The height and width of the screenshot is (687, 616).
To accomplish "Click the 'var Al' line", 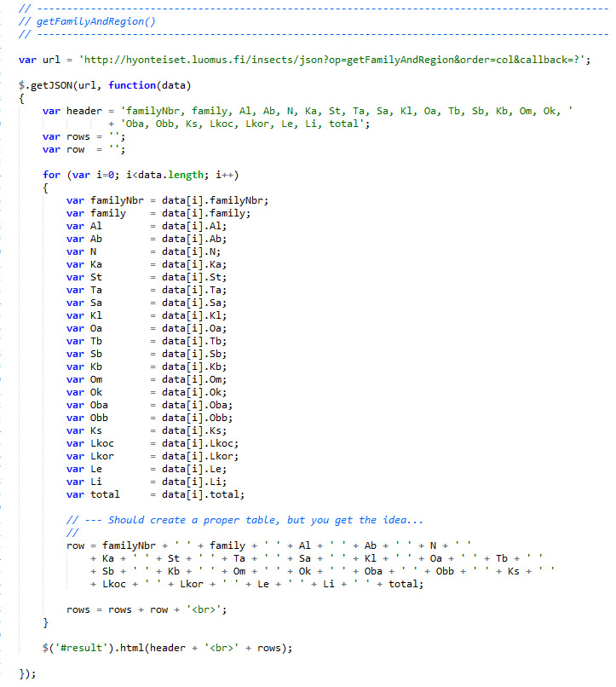I will click(147, 226).
